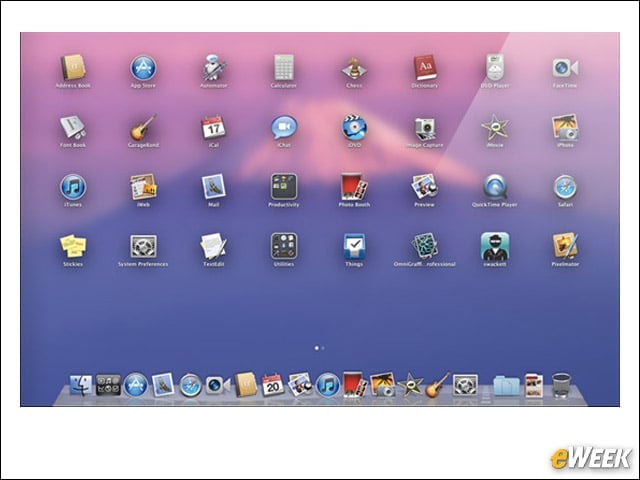Click App Store icon in the Dock
Image resolution: width=640 pixels, height=480 pixels.
[x=136, y=385]
